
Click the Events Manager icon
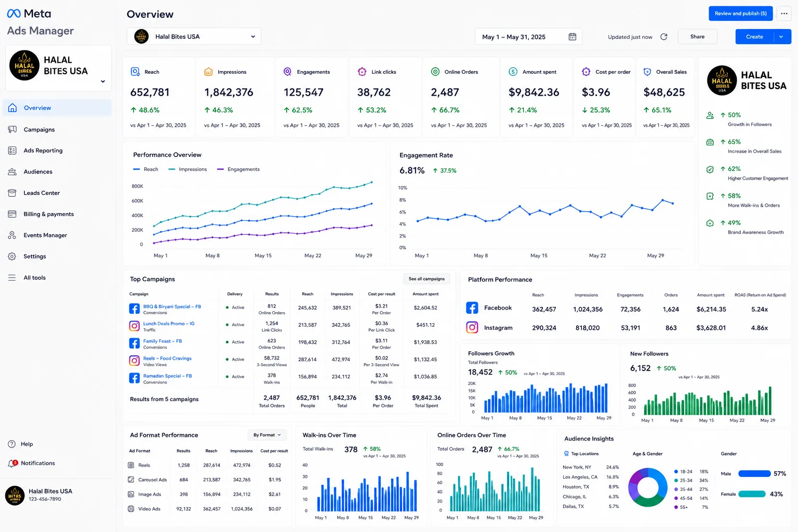[x=12, y=235]
